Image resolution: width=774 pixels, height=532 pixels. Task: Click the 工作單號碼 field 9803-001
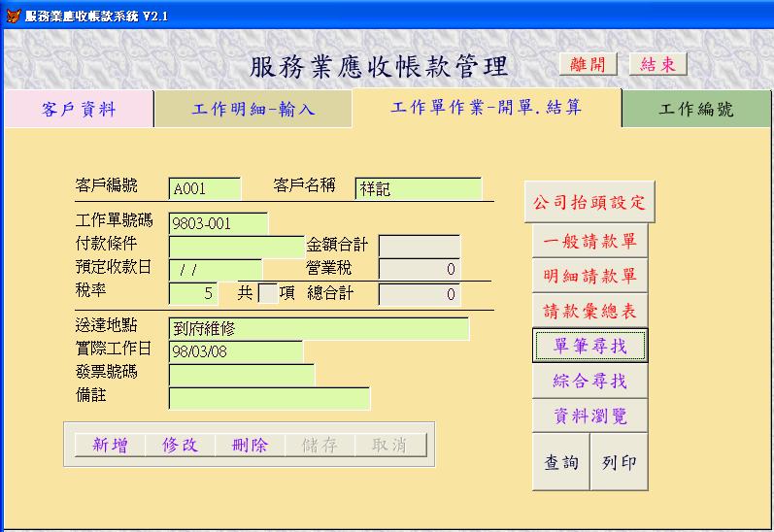click(219, 223)
